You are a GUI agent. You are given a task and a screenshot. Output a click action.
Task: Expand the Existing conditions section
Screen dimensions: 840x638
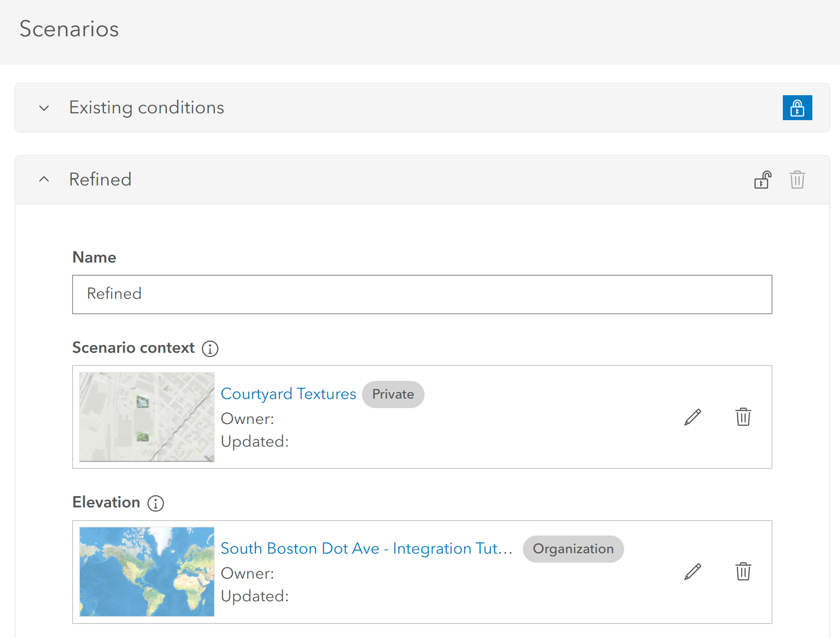pos(44,108)
